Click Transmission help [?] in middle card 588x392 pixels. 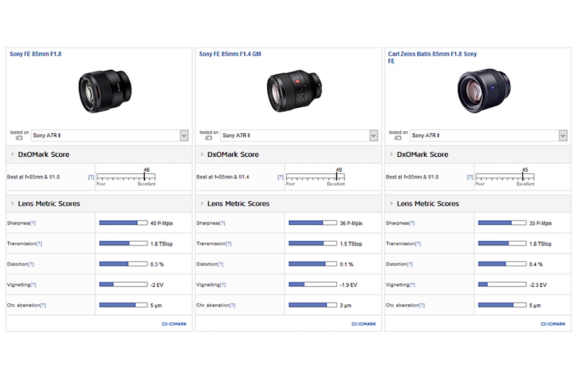pyautogui.click(x=228, y=244)
